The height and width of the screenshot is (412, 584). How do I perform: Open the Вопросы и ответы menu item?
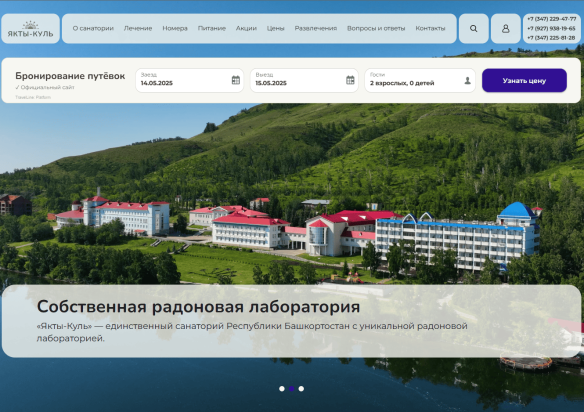(x=376, y=28)
